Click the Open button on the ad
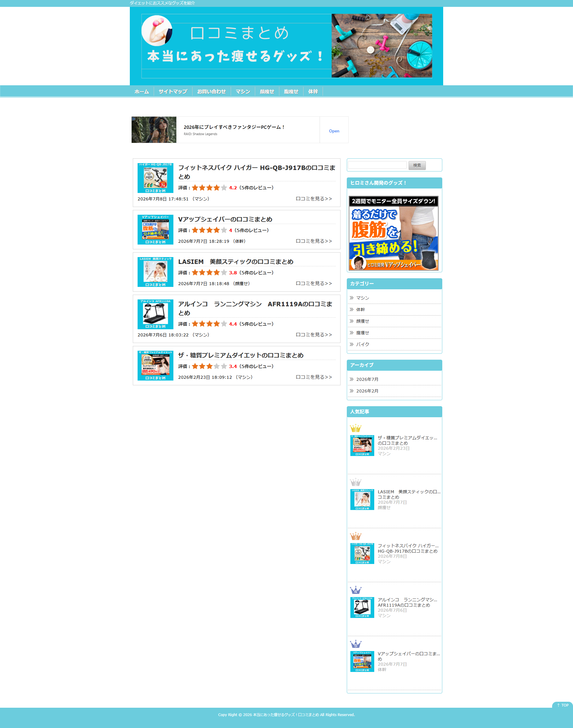 point(334,131)
